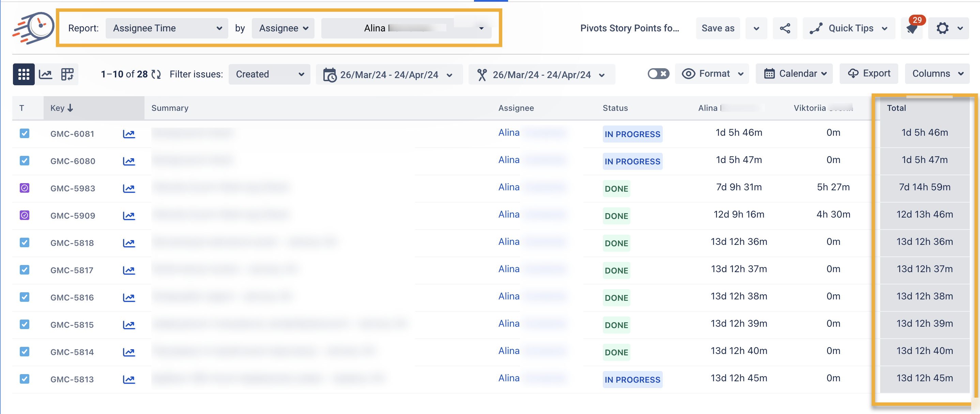
Task: Open the Columns dropdown
Action: (x=937, y=74)
